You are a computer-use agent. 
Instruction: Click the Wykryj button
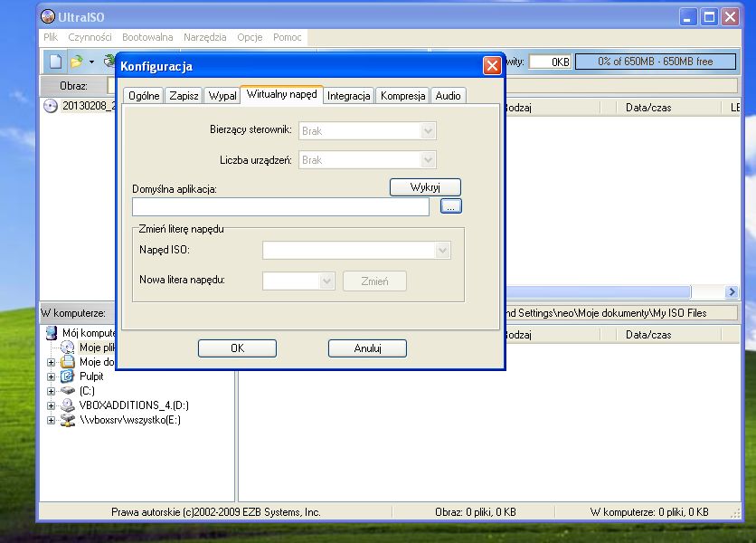425,187
